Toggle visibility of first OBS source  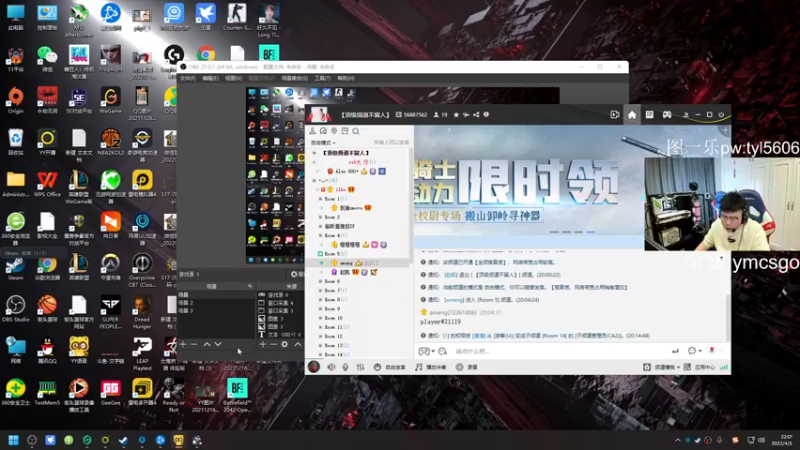(262, 295)
